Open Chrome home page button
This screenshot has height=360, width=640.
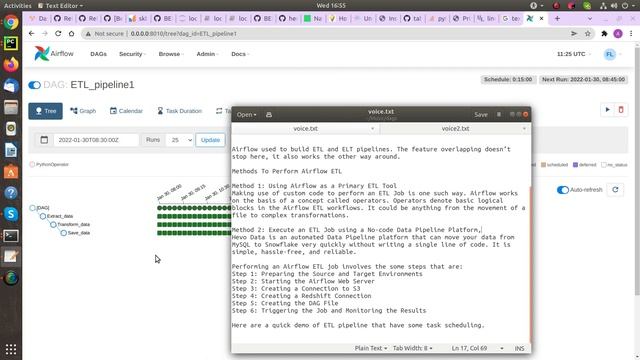point(71,33)
